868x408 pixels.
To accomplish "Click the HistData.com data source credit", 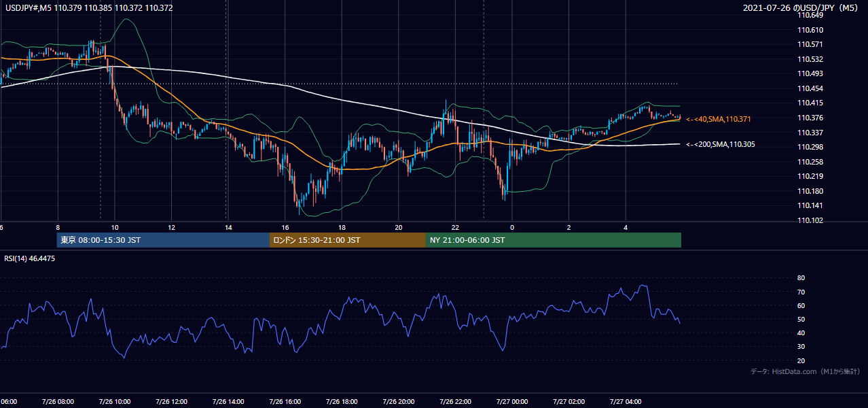I will (806, 371).
